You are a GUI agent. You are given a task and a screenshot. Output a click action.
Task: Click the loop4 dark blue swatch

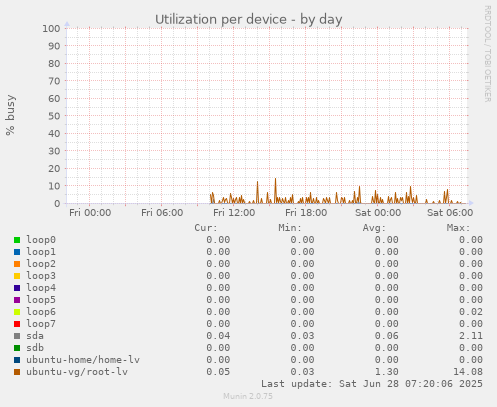click(17, 288)
